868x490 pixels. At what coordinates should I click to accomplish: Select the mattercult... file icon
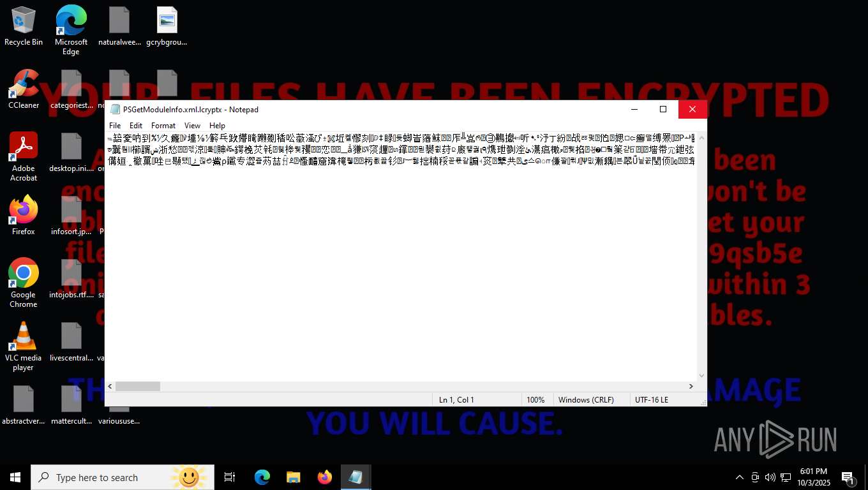point(71,405)
